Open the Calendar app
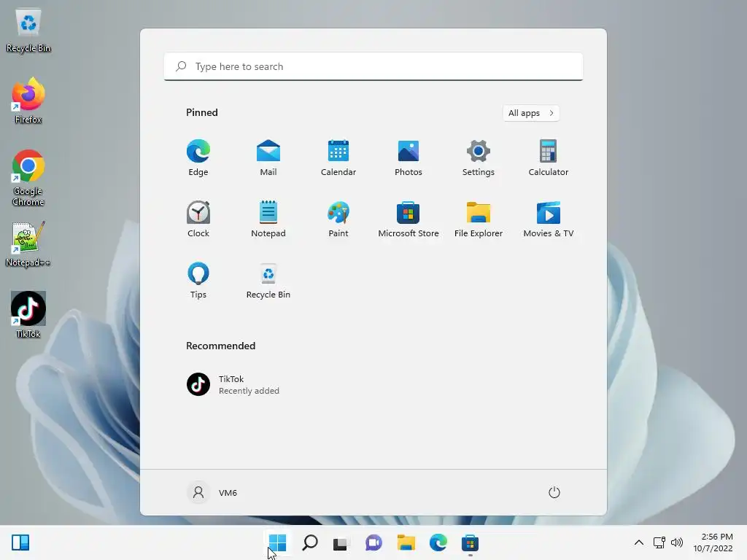Viewport: 747px width, 560px height. (x=338, y=158)
